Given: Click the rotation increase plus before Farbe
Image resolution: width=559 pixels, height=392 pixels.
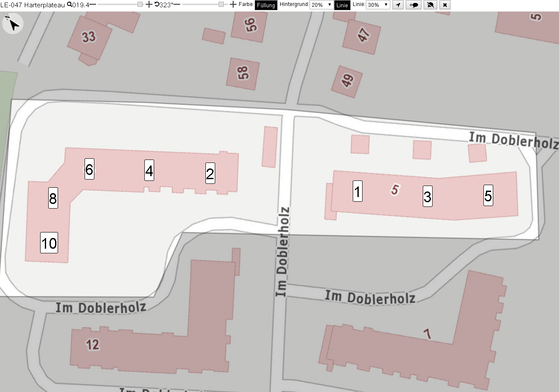Looking at the screenshot, I should click(233, 4).
